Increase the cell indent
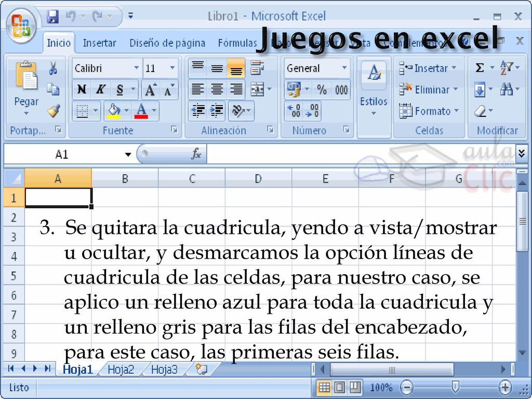This screenshot has width=532, height=399. (217, 111)
